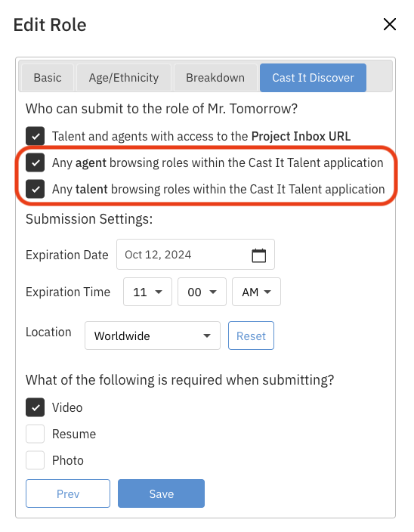Check the Photo requirement checkbox
Viewport: 414px width, 532px height.
tap(36, 460)
